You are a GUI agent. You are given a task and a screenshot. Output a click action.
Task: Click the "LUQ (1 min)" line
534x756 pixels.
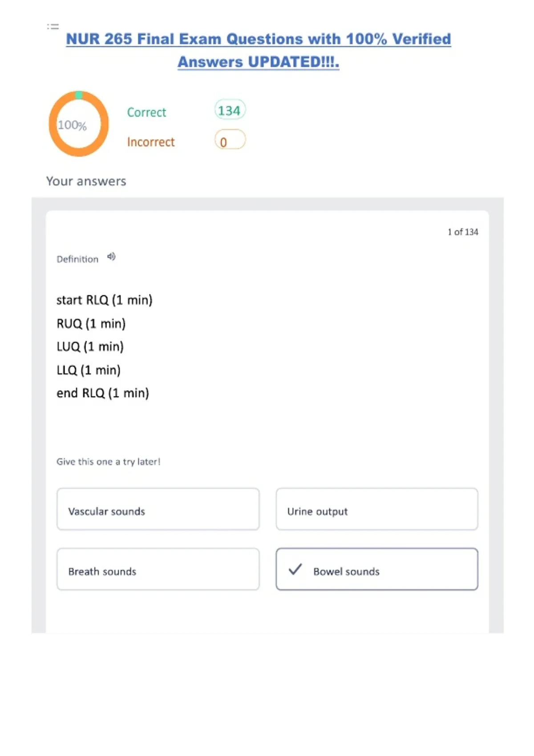coord(90,347)
